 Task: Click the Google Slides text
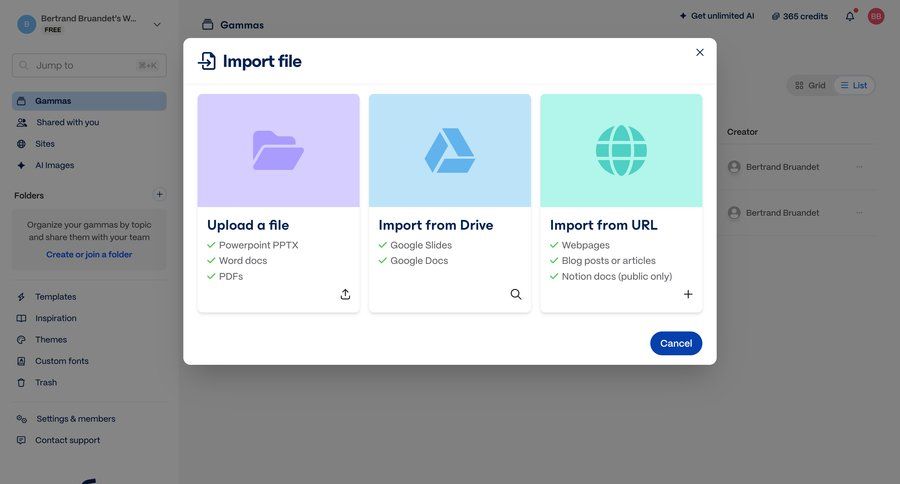coord(421,245)
